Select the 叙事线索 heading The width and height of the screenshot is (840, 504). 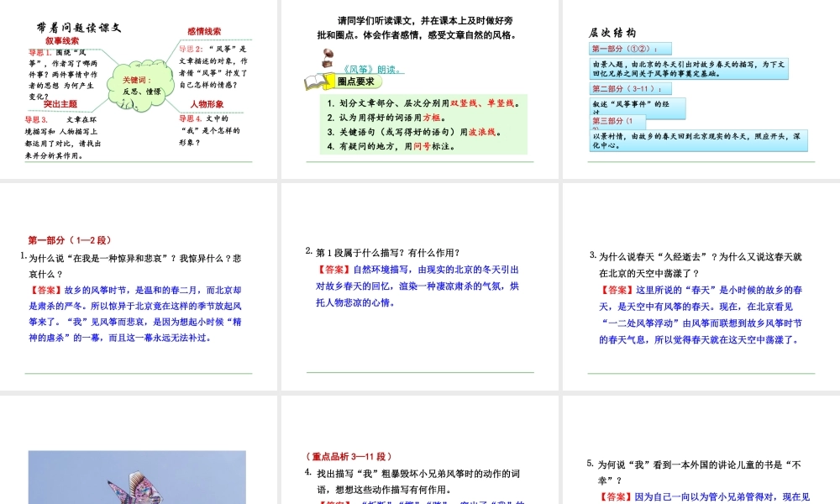pyautogui.click(x=61, y=40)
